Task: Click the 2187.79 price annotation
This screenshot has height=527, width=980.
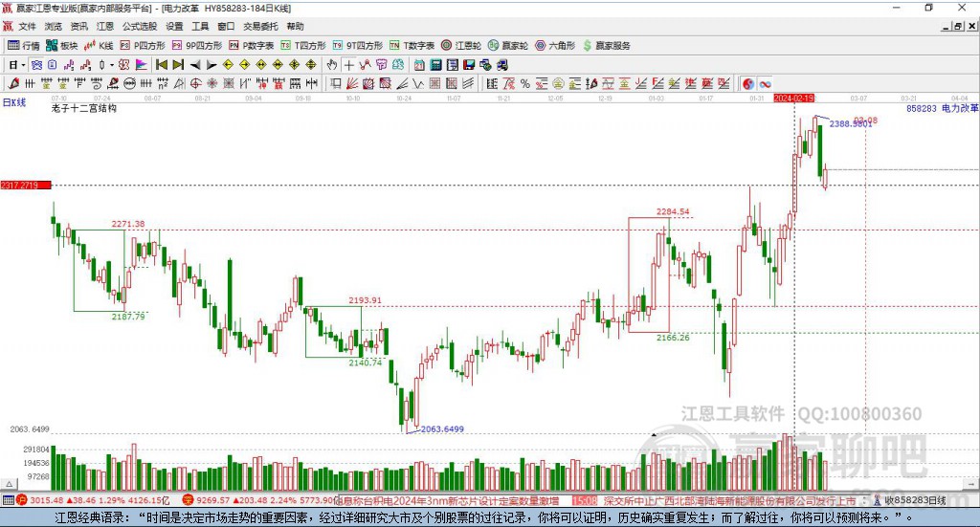Action: [x=128, y=316]
